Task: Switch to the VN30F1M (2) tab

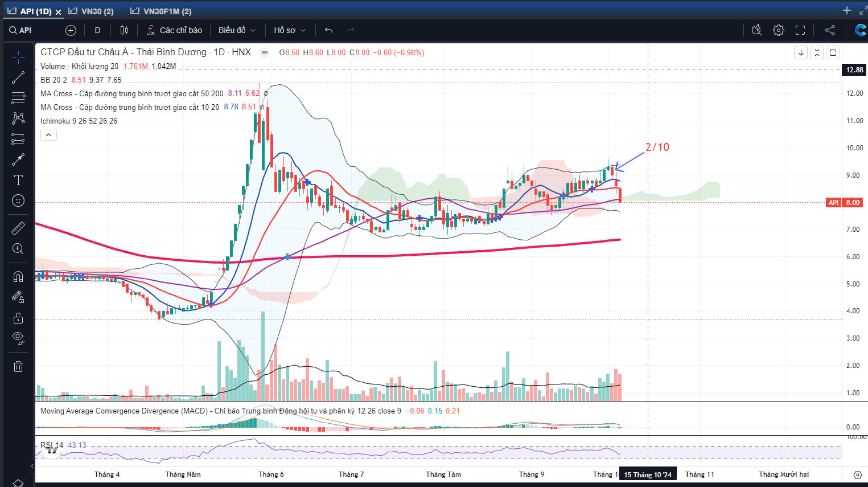Action: pos(161,11)
